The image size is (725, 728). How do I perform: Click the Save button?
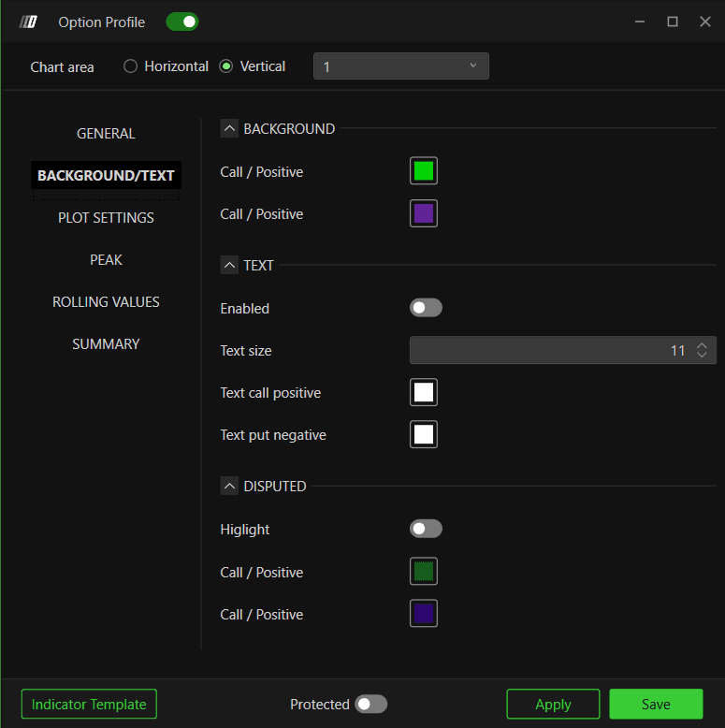point(657,705)
